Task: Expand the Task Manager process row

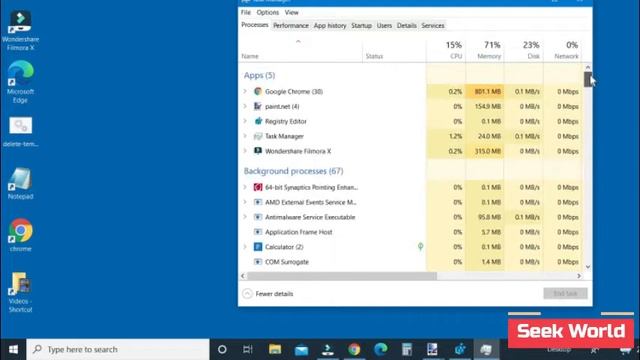Action: 245,136
